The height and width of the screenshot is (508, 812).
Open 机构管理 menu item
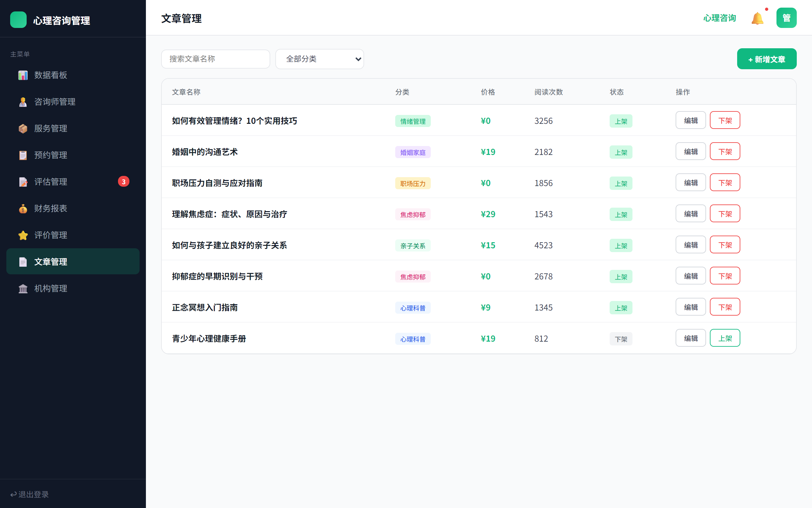pos(73,288)
